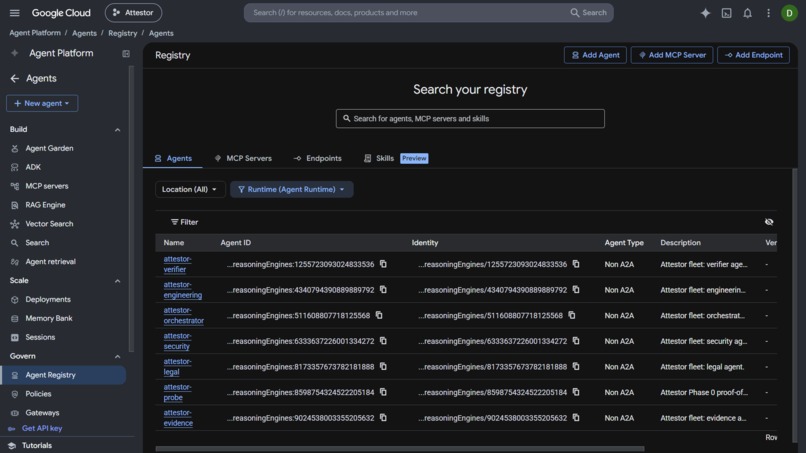Open the three-dot settings and utilities menu
Screen dimensions: 806x453
[768, 13]
